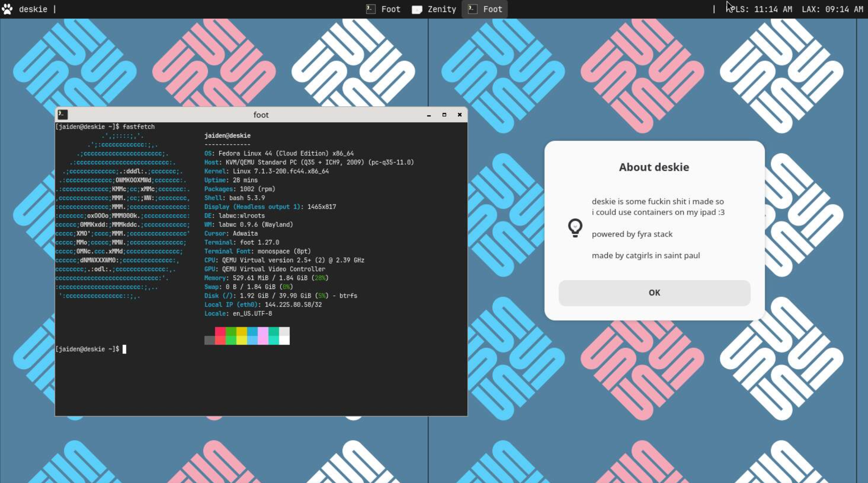The width and height of the screenshot is (868, 483).
Task: Click the Disk 1.92 GiB btrfs line
Action: tap(281, 295)
